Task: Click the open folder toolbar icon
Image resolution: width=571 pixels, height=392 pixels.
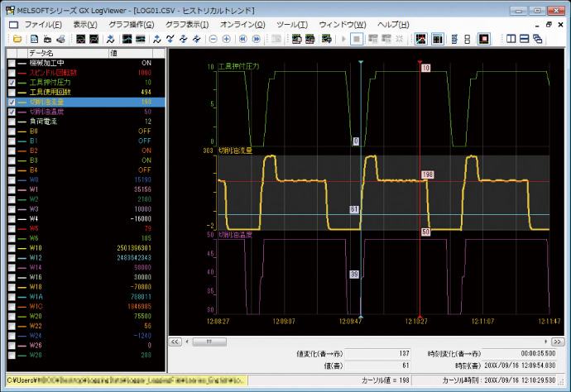Action: pos(17,39)
